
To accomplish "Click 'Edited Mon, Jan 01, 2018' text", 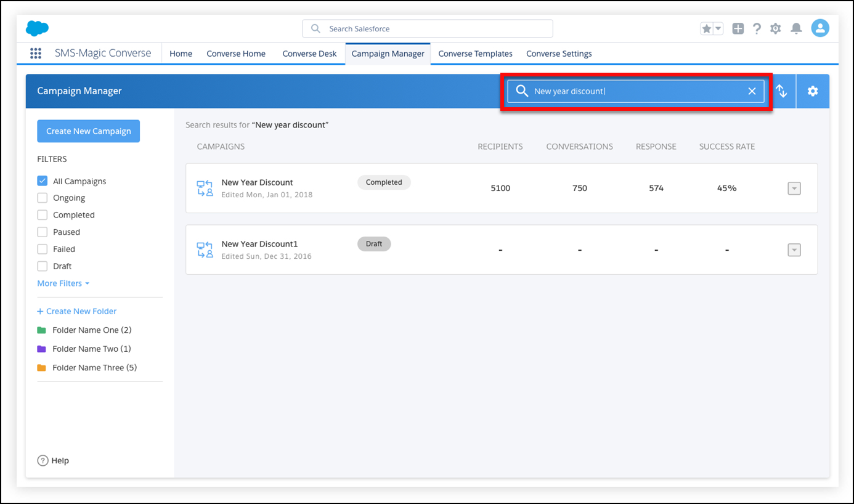I will tap(267, 195).
